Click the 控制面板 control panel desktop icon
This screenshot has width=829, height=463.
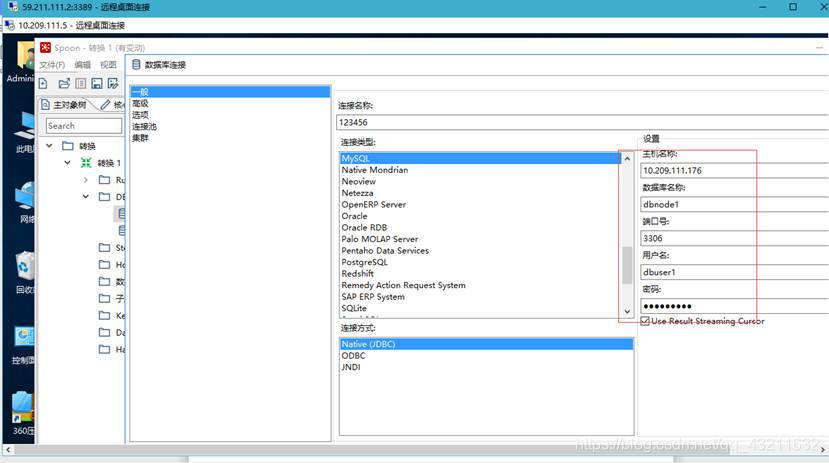(x=25, y=336)
